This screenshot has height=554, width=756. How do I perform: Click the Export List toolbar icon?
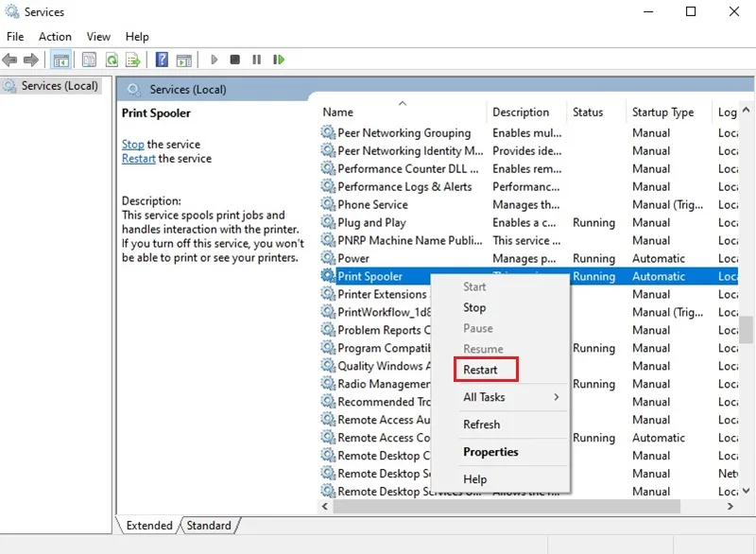point(133,60)
